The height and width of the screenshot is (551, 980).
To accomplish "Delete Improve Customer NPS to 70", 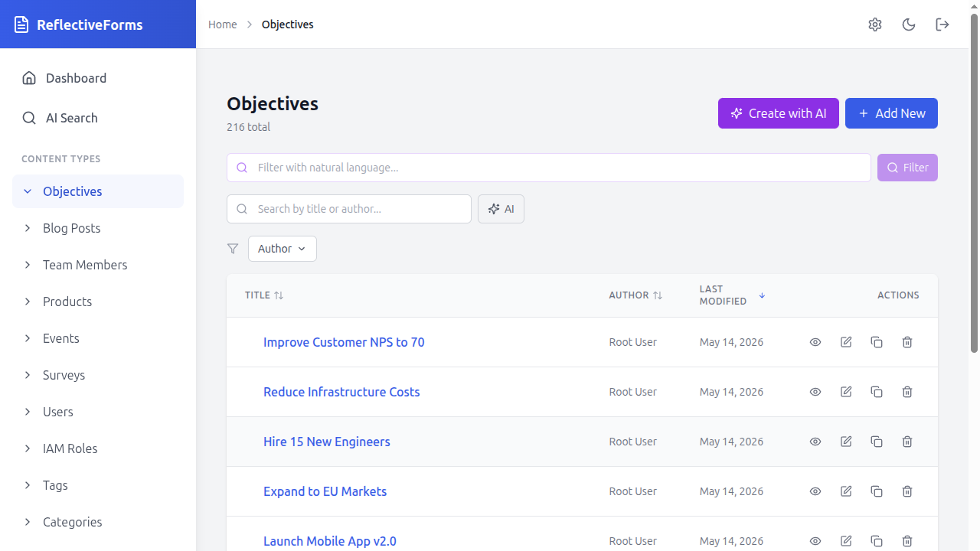I will point(907,342).
